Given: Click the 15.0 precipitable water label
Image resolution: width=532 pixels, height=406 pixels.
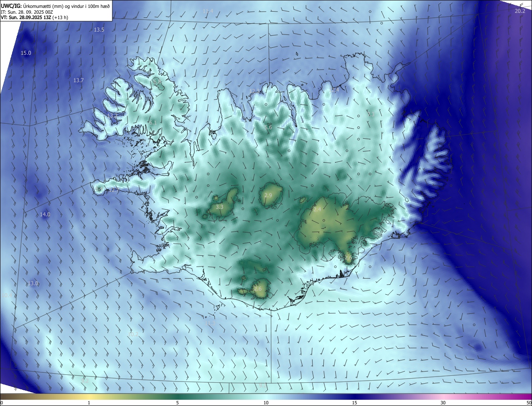Looking at the screenshot, I should point(26,53).
